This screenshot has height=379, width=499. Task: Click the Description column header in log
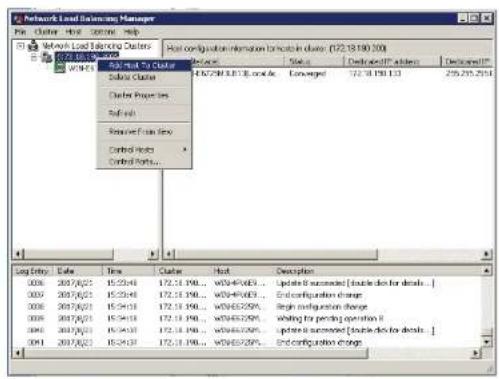click(x=378, y=271)
